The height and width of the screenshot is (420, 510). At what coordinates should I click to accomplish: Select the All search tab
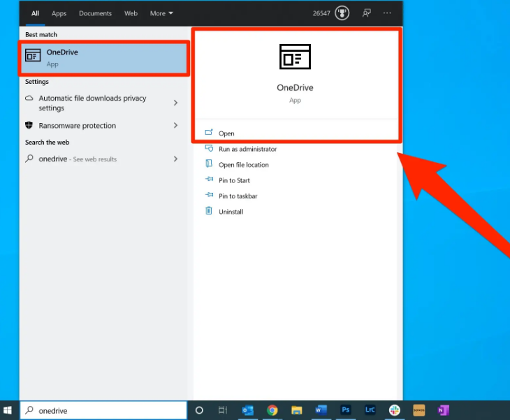coord(35,13)
